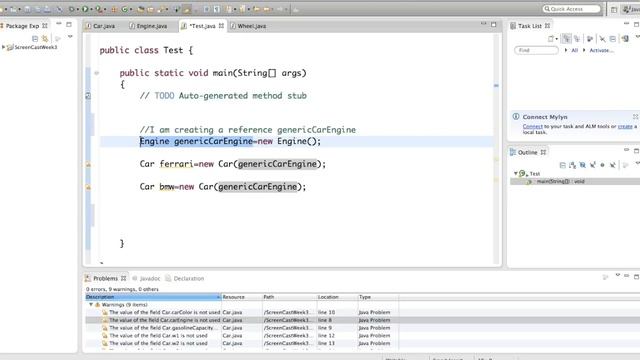This screenshot has width=640, height=360.
Task: Select the Car.carColor not used warning row
Action: pos(242,312)
